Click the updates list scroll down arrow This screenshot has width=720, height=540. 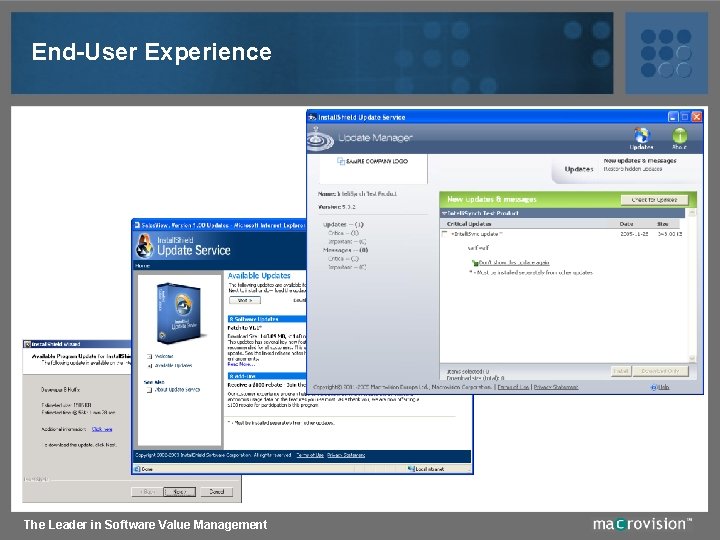pyautogui.click(x=692, y=358)
